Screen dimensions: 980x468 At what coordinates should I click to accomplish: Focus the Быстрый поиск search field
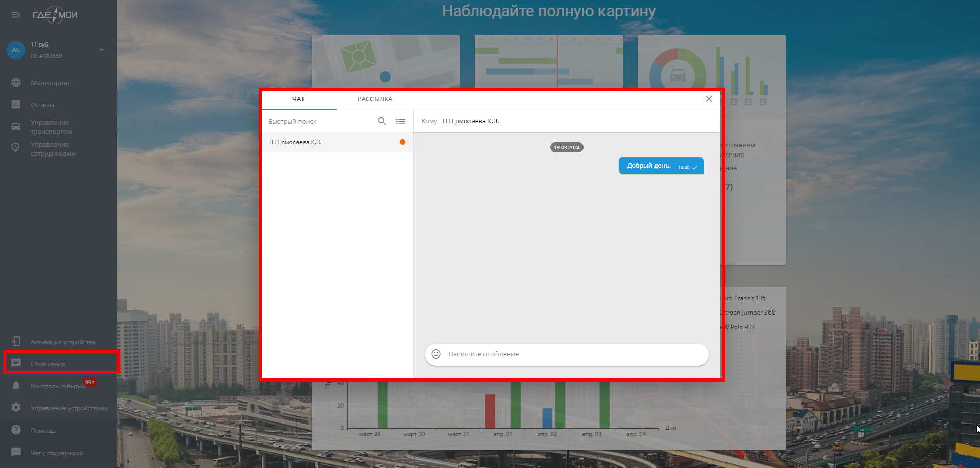click(319, 121)
